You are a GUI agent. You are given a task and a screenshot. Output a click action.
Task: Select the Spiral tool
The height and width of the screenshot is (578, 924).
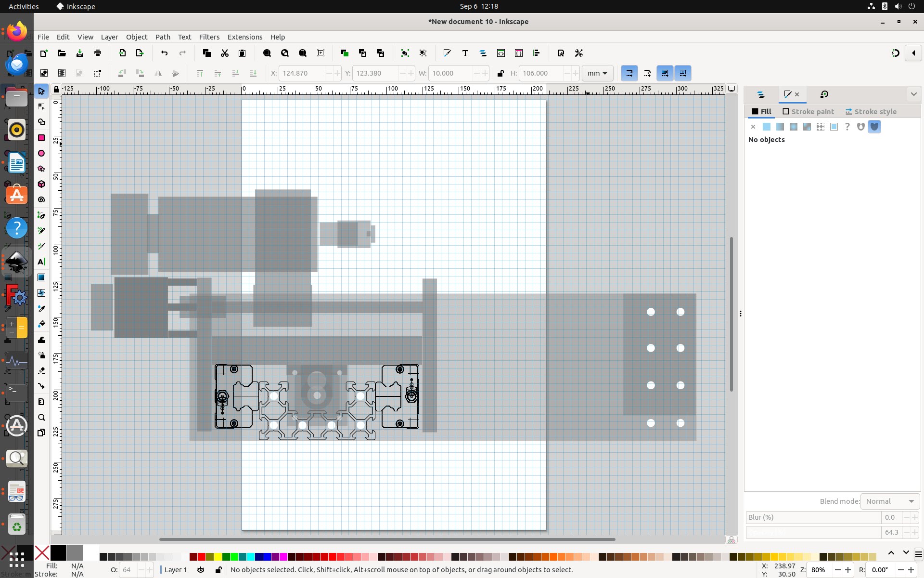(x=41, y=199)
